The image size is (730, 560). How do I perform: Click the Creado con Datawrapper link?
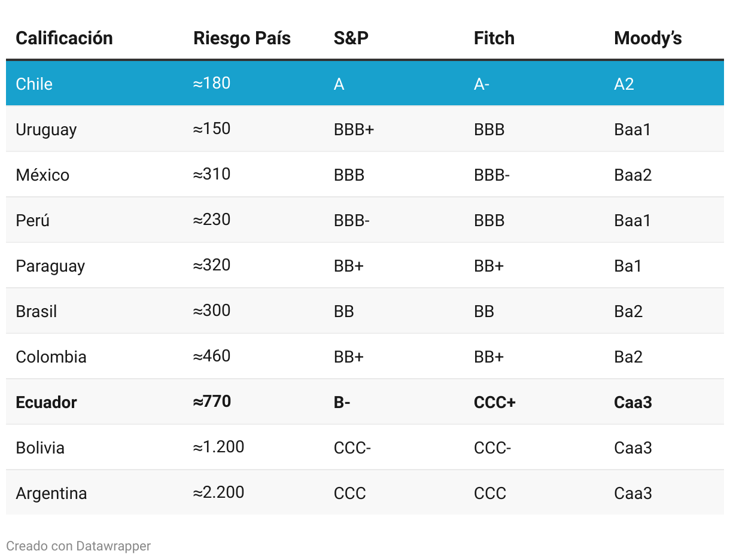[x=78, y=546]
